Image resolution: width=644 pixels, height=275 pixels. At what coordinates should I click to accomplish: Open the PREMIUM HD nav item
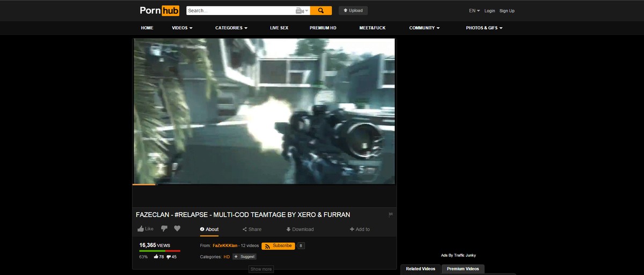click(x=323, y=28)
